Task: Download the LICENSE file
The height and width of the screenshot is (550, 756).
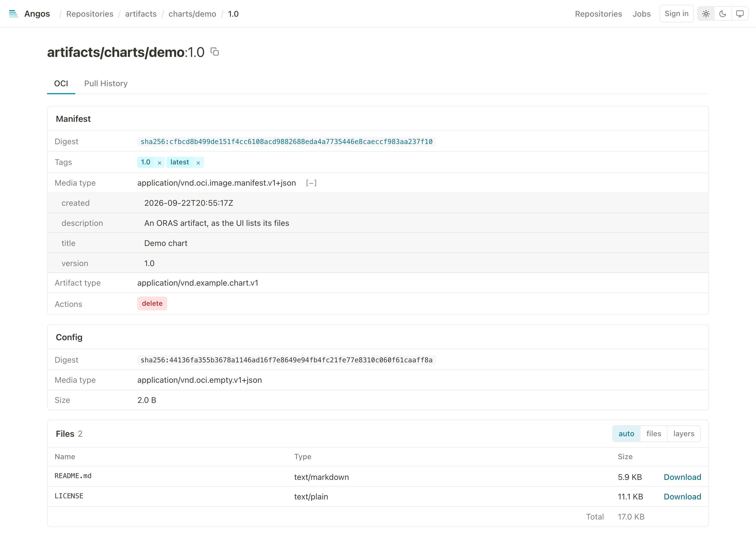Action: (x=682, y=497)
